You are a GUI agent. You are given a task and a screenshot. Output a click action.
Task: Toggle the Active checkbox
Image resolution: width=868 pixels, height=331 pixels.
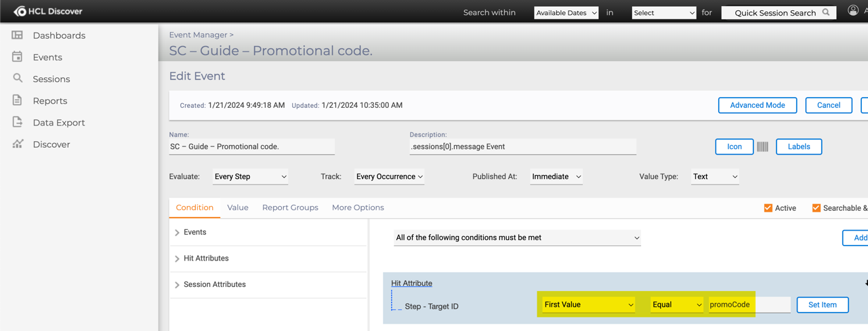click(768, 208)
